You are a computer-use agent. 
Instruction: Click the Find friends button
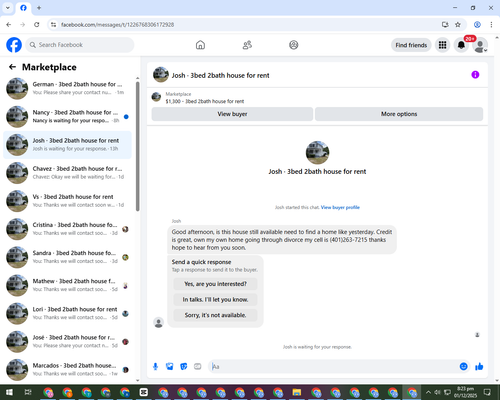point(411,45)
